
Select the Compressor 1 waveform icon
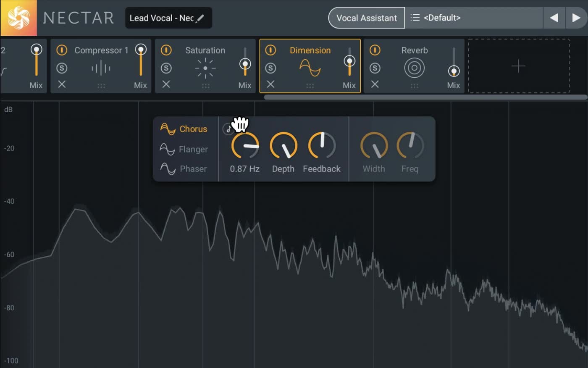click(101, 68)
